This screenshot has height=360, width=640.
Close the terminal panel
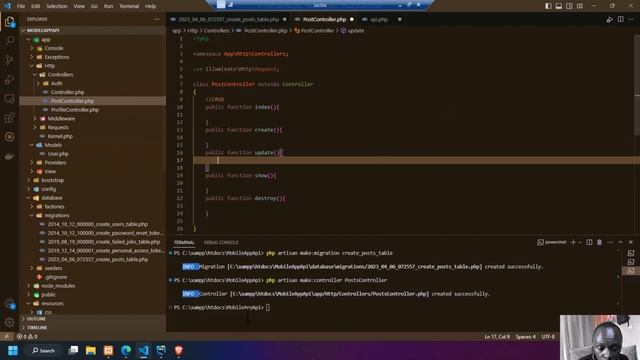[x=631, y=242]
